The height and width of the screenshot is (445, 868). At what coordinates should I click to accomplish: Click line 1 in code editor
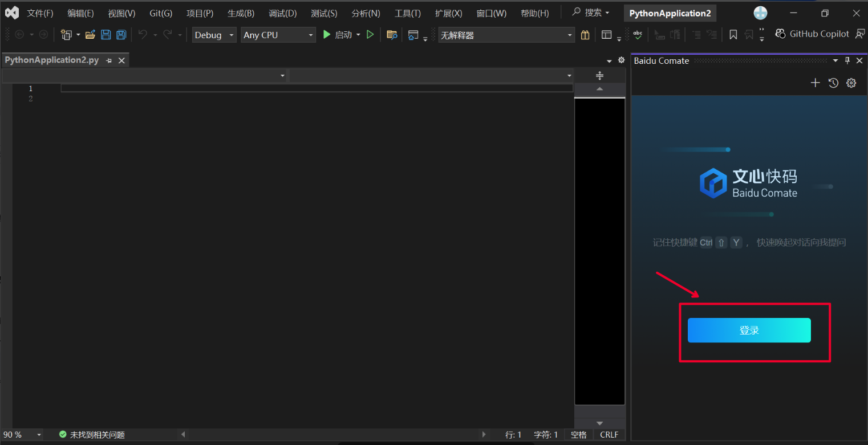(317, 88)
